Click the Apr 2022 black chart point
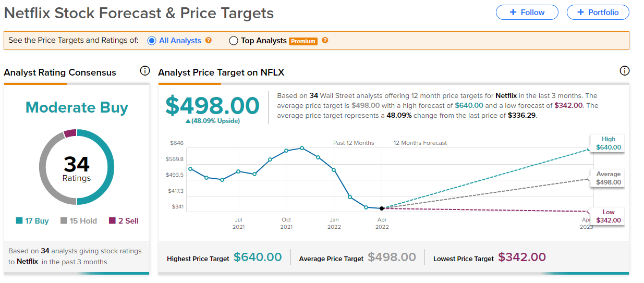 coord(382,208)
